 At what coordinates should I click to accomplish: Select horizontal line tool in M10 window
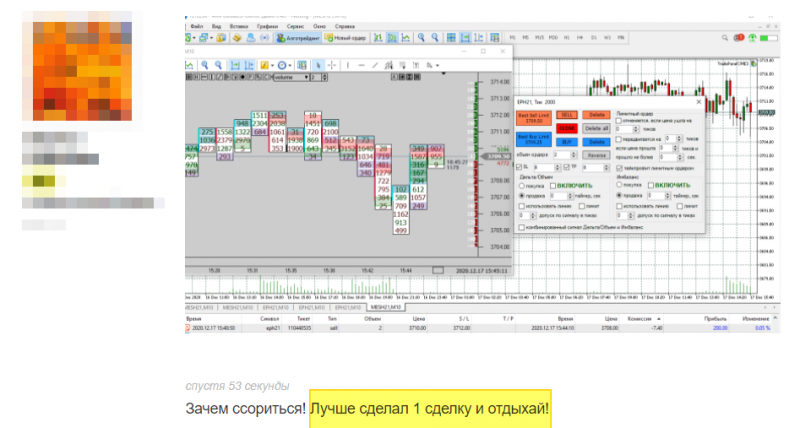click(361, 65)
